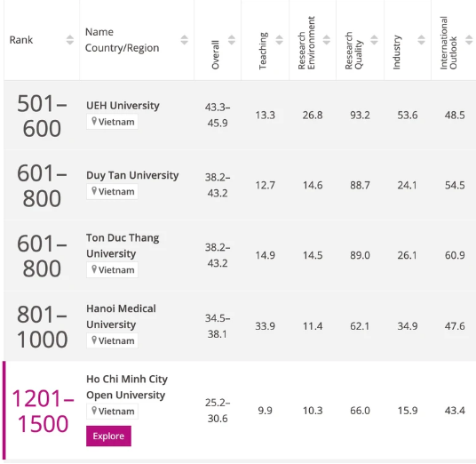Sort by International Outlook arrows

click(x=469, y=40)
